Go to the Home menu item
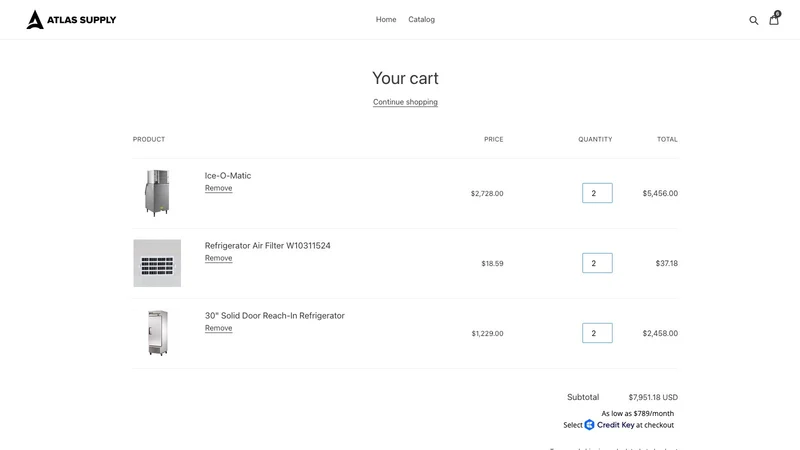The image size is (800, 450). pos(386,19)
